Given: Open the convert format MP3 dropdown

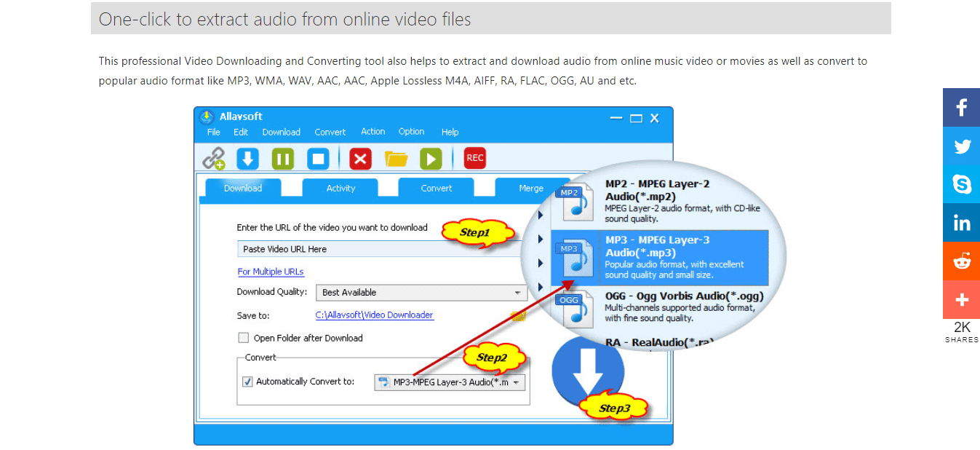Looking at the screenshot, I should pos(450,382).
